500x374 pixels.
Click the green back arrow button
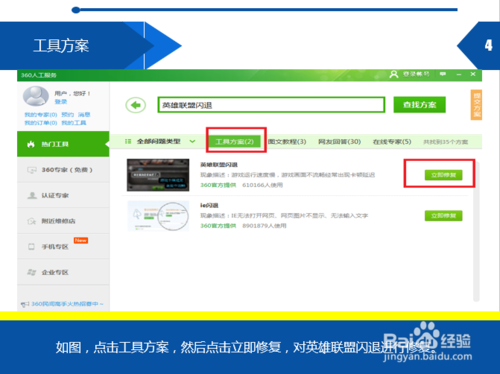pos(135,105)
